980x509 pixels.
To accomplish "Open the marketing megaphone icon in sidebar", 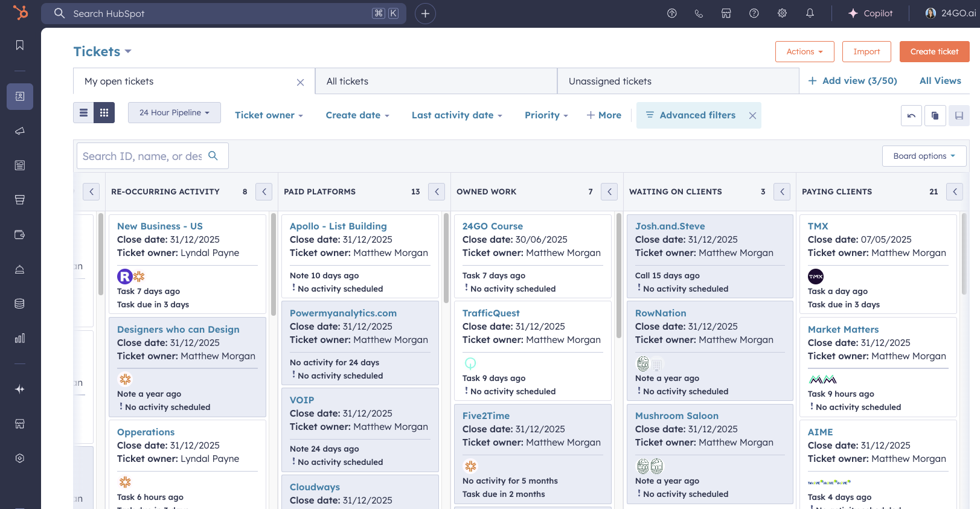I will pos(20,131).
